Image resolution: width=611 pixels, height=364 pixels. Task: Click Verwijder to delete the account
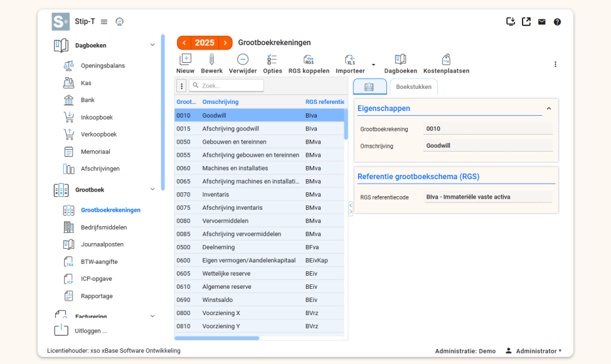(243, 64)
